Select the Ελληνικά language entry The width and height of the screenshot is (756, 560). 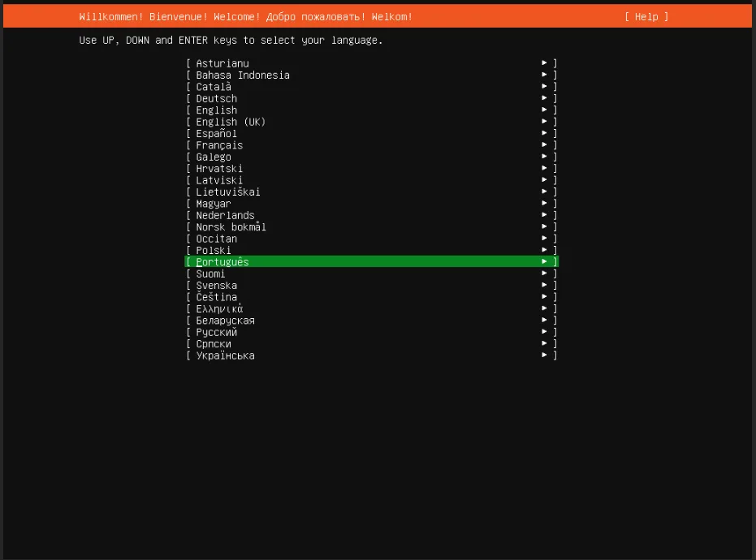[371, 309]
